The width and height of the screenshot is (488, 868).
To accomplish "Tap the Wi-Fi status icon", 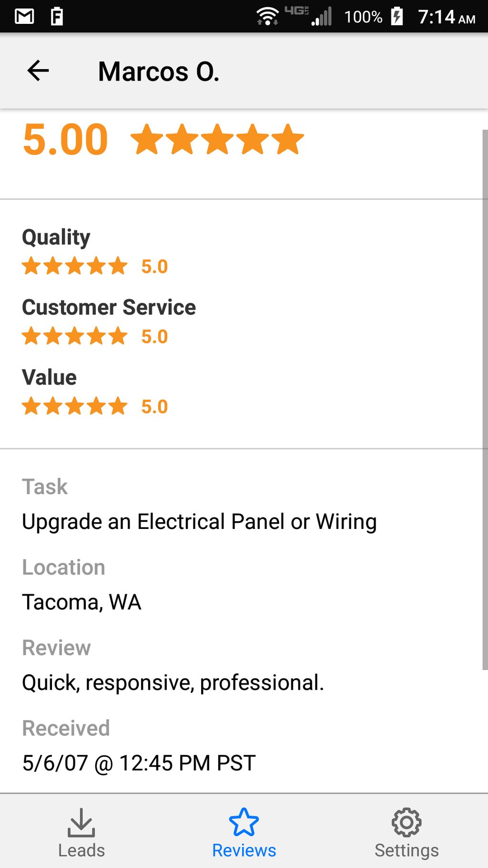I will coord(267,17).
